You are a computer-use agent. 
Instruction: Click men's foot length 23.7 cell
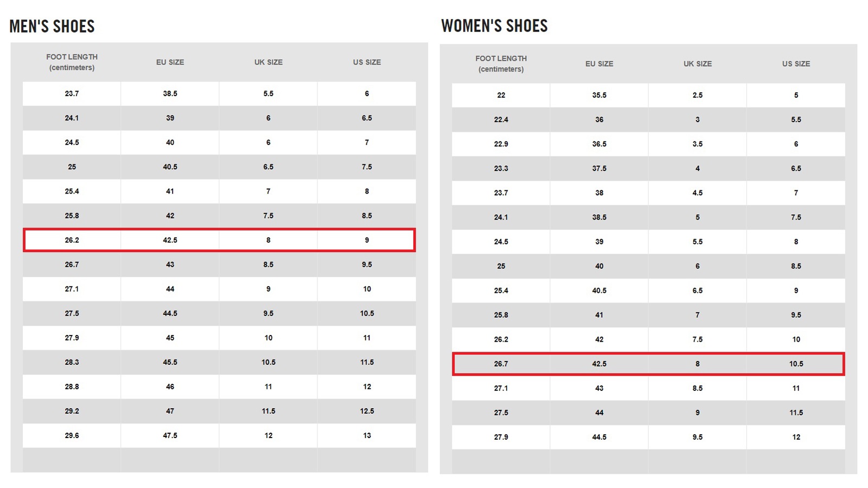click(72, 93)
